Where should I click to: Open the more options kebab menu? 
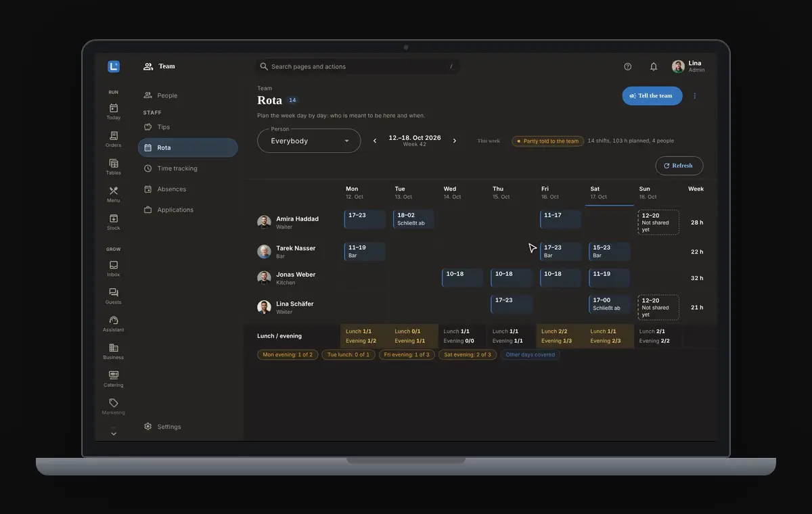[x=694, y=96]
